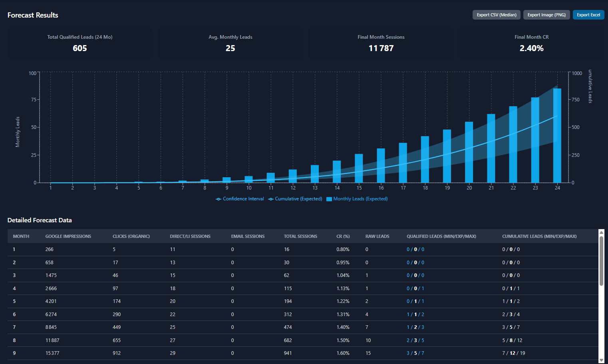The width and height of the screenshot is (608, 364).
Task: Click Google impressions value 11 887
Action: (52, 340)
